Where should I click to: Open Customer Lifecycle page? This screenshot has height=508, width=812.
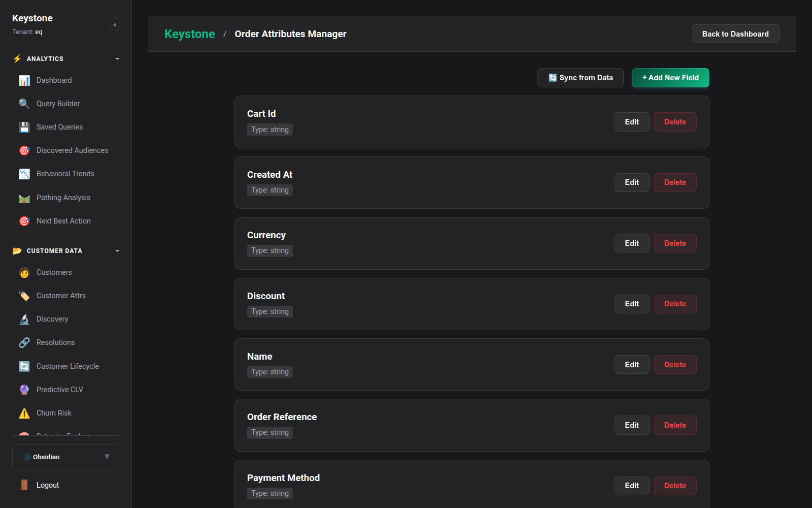point(66,366)
